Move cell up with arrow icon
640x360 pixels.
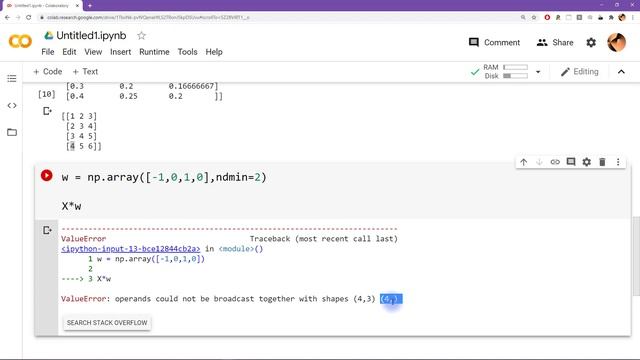[524, 162]
